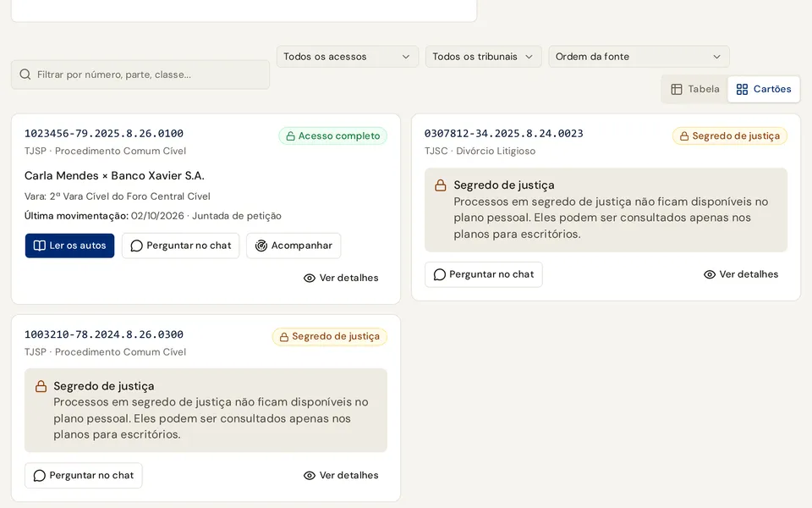The height and width of the screenshot is (508, 812).
Task: Click the 'Segredo de justiça' notice heading in card 1003210-78
Action: (104, 386)
